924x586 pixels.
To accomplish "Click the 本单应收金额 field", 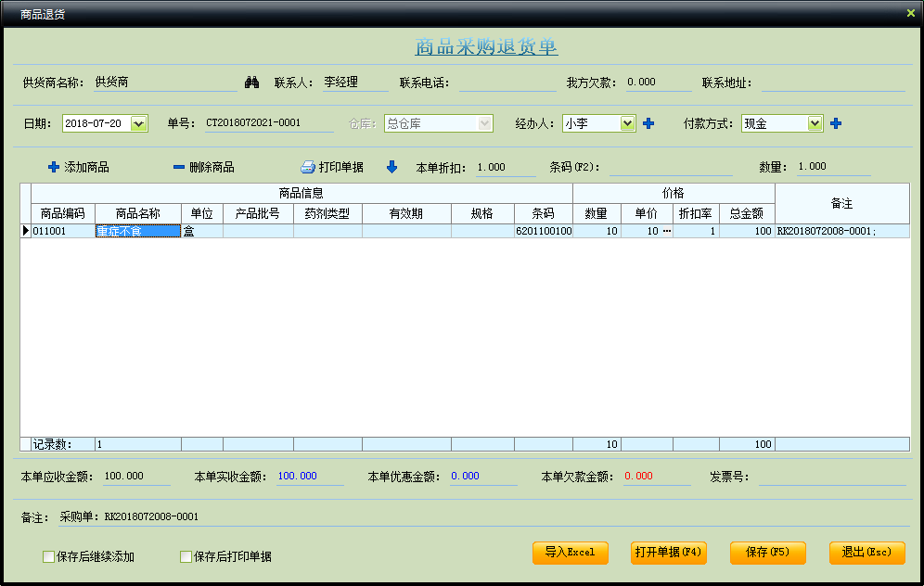I will [136, 477].
